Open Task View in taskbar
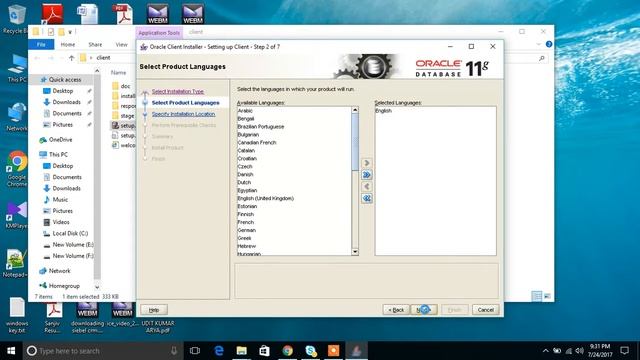 click(195, 351)
